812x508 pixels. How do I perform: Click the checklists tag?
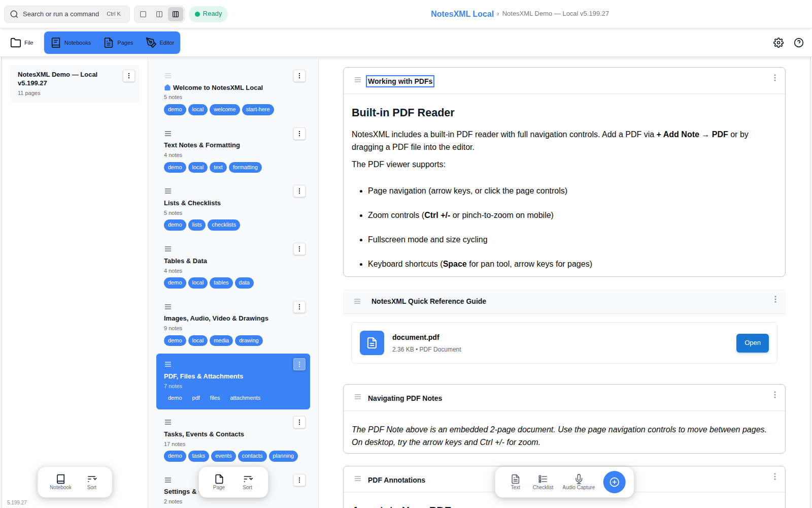pos(224,225)
